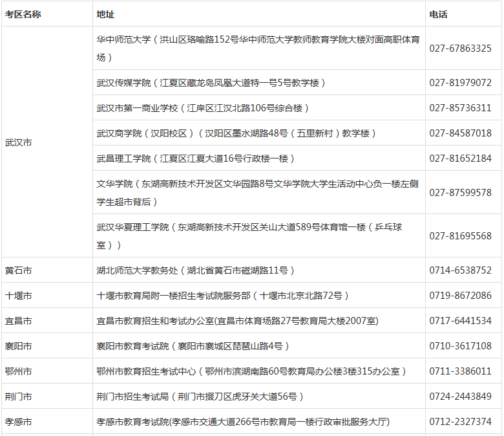Select phone number 0717-6441534

[460, 320]
